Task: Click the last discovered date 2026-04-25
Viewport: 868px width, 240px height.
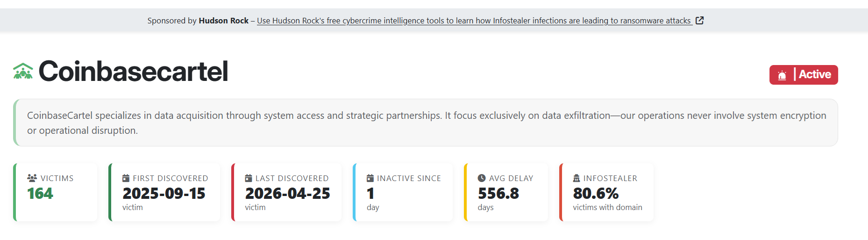Action: tap(287, 194)
